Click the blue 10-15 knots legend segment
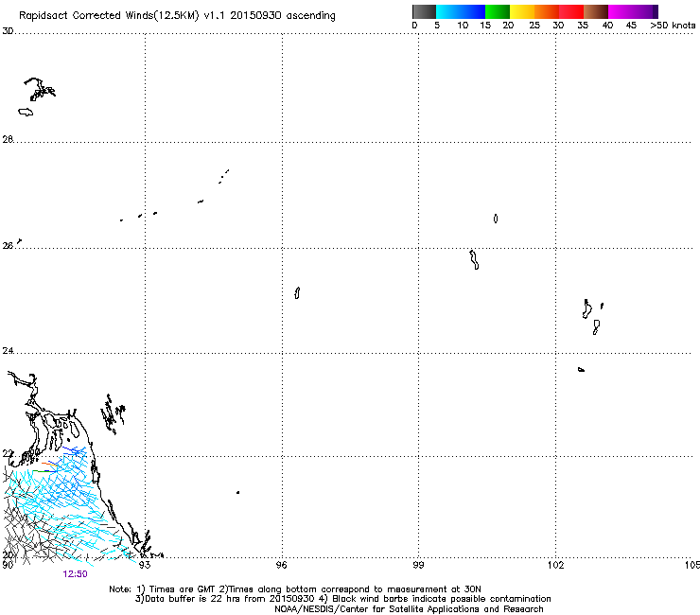This screenshot has width=700, height=615. [473, 11]
